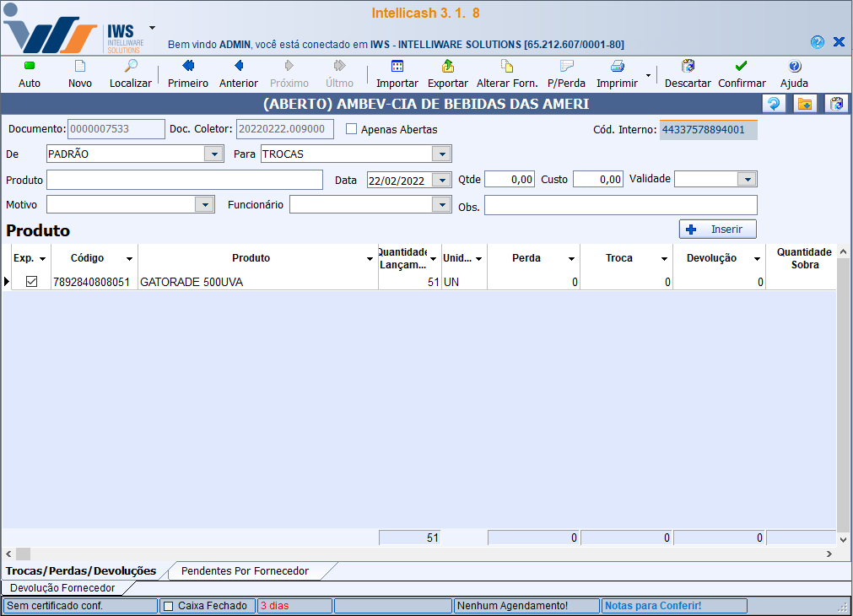The width and height of the screenshot is (853, 616).
Task: Expand the Motivo dropdown
Action: pyautogui.click(x=204, y=205)
